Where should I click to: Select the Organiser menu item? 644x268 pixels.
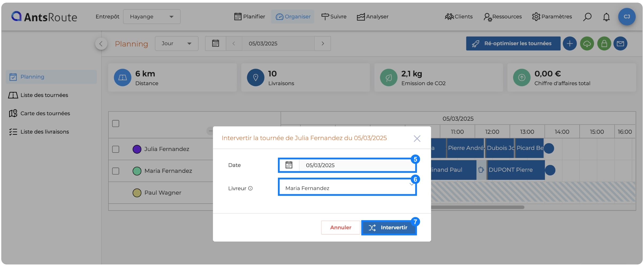coord(293,17)
